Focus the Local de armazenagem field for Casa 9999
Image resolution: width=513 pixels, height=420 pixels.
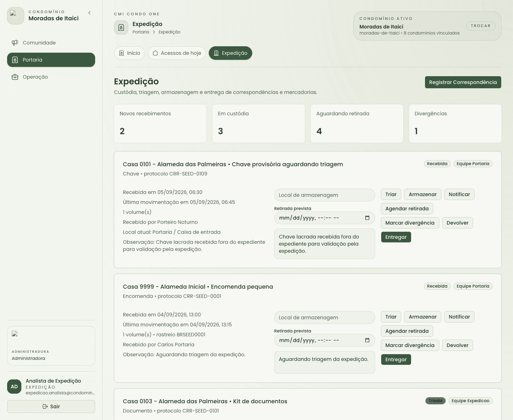(325, 317)
